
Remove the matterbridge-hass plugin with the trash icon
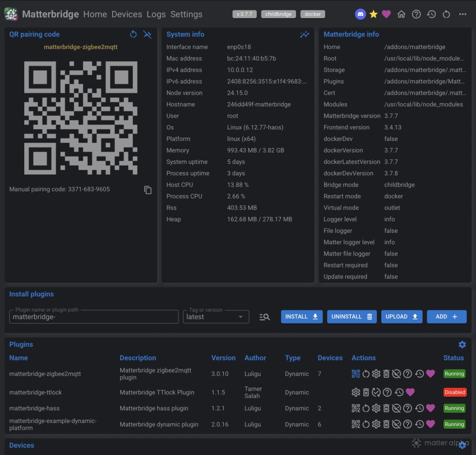pos(386,408)
